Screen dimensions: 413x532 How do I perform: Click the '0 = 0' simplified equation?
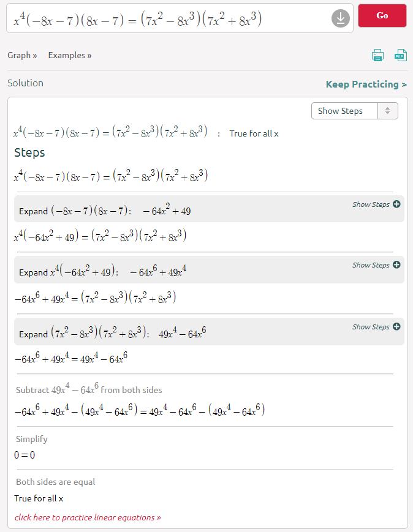25,455
